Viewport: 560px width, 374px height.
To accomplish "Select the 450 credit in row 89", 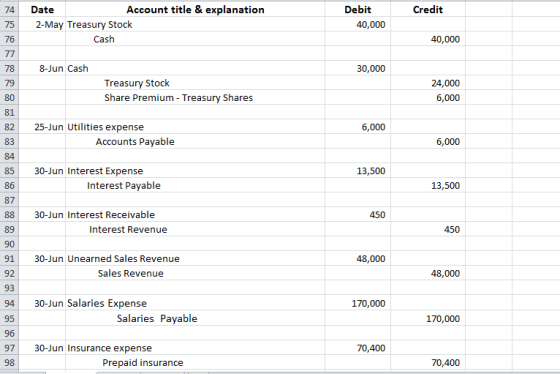I will [428, 229].
